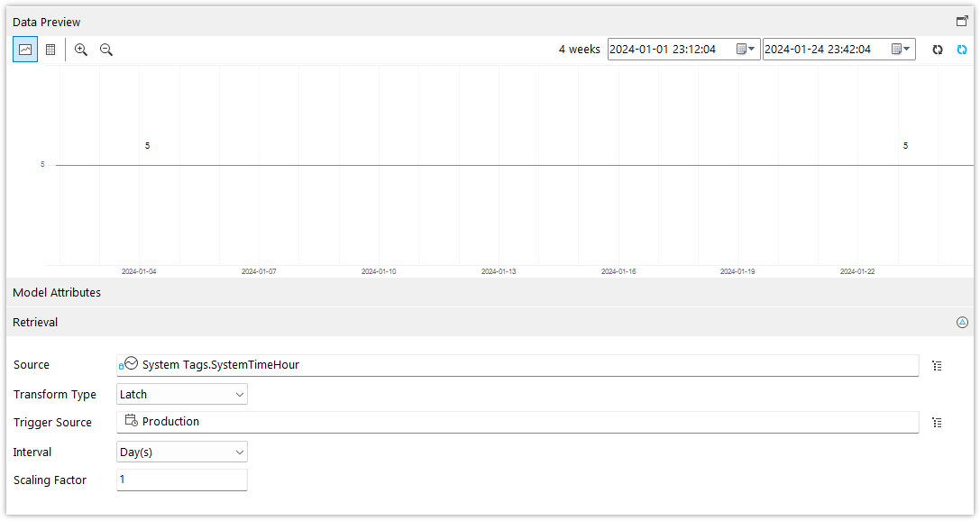
Task: Open the tag browser beside the Source field
Action: 937,365
